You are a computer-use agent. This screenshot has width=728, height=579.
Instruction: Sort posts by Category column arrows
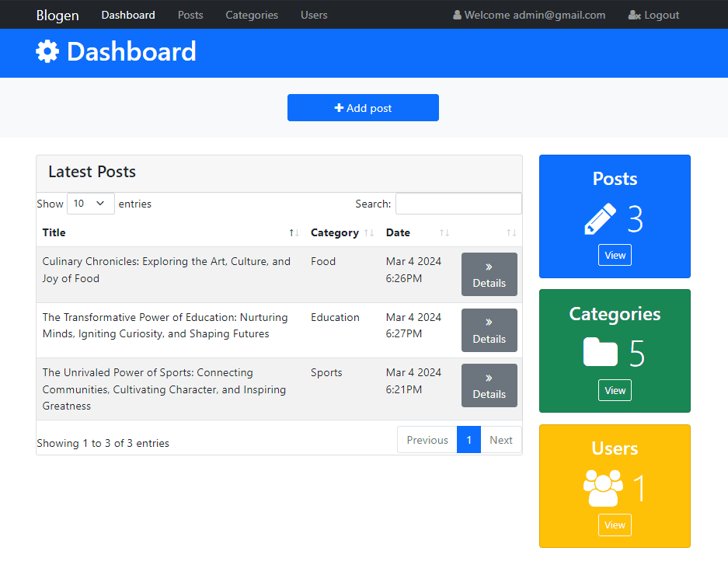click(369, 233)
